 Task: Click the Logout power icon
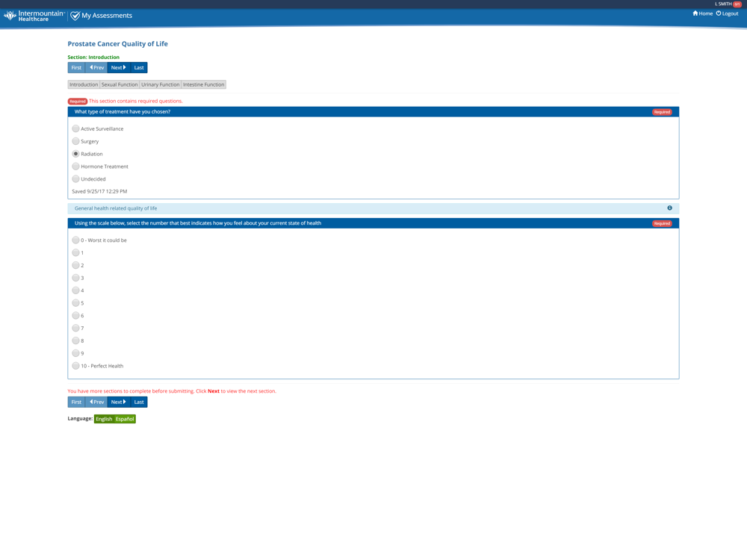tap(719, 13)
